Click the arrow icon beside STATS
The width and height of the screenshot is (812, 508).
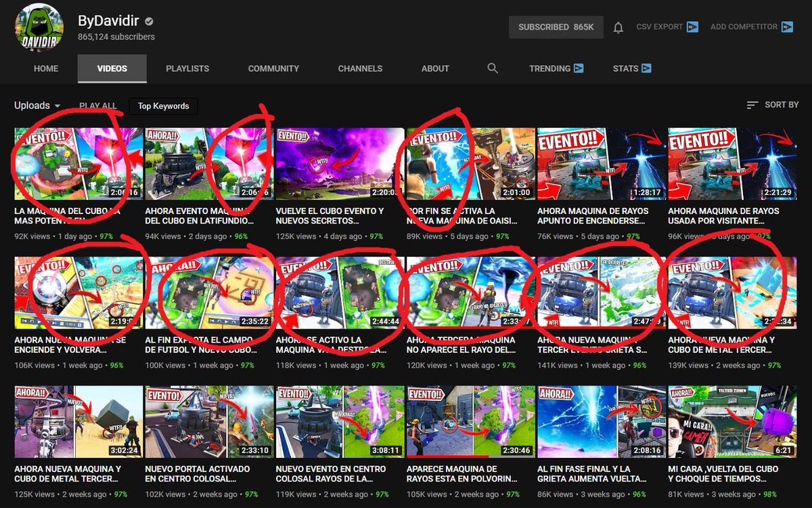[646, 68]
